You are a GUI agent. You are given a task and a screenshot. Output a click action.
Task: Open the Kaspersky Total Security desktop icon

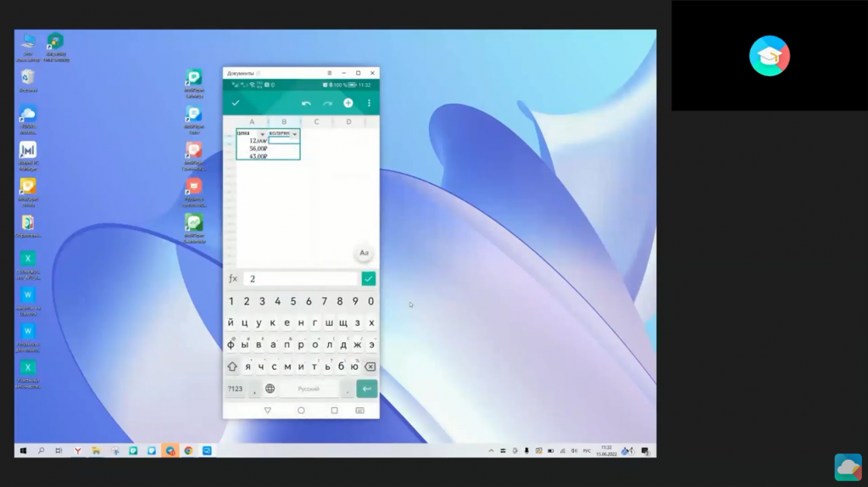point(55,48)
